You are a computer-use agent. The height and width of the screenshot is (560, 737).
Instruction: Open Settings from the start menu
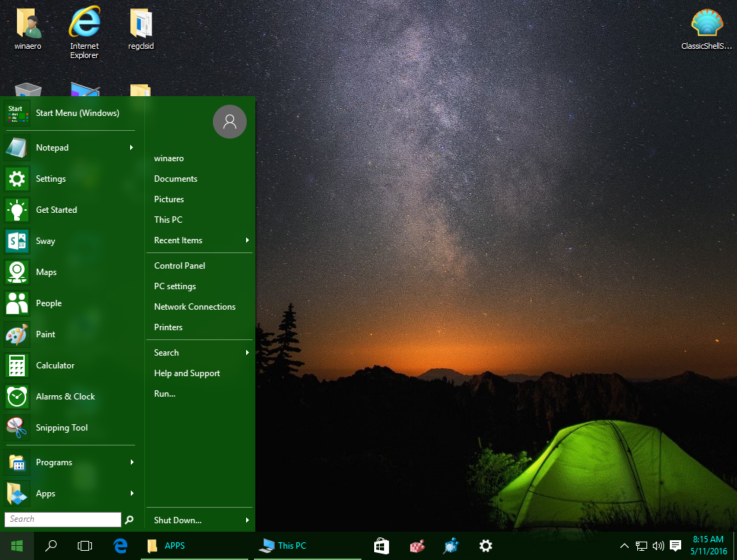[50, 178]
